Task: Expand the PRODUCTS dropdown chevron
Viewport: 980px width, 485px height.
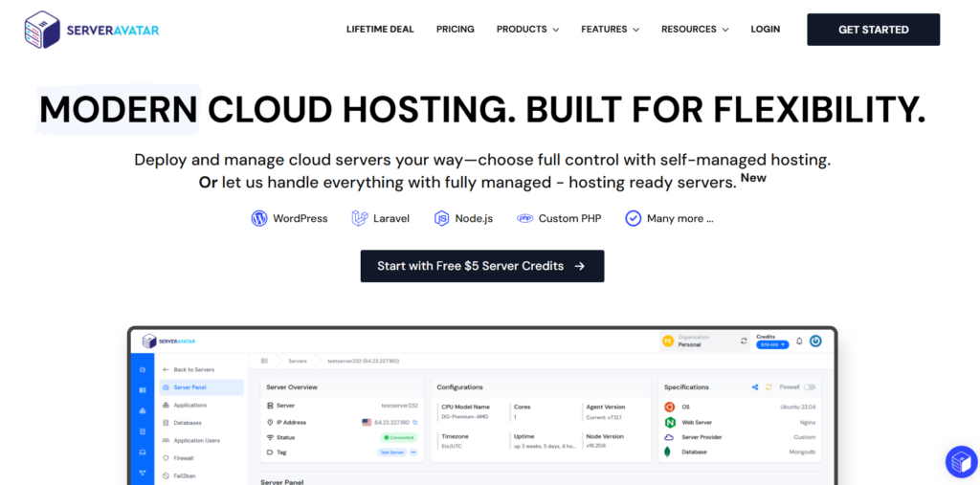Action: point(556,30)
